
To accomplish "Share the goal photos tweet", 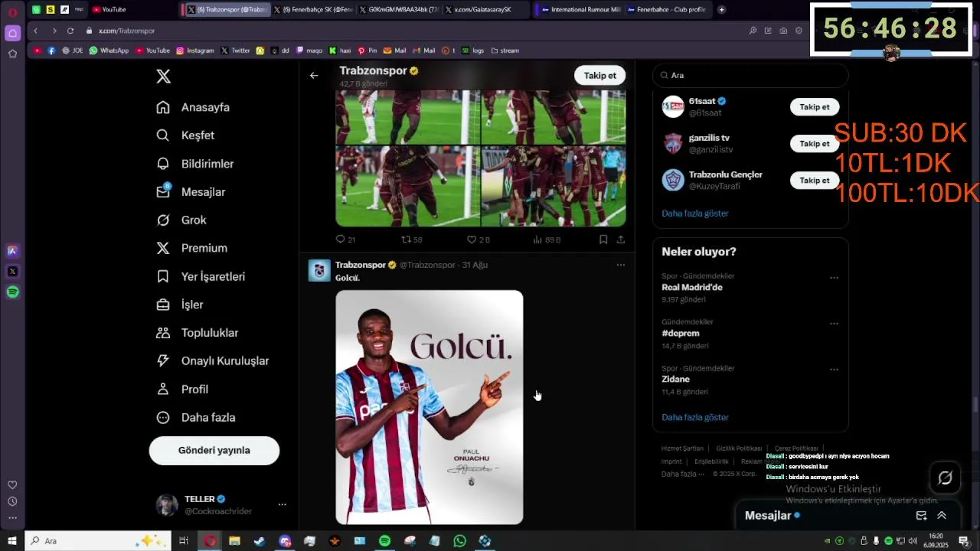I will 620,240.
